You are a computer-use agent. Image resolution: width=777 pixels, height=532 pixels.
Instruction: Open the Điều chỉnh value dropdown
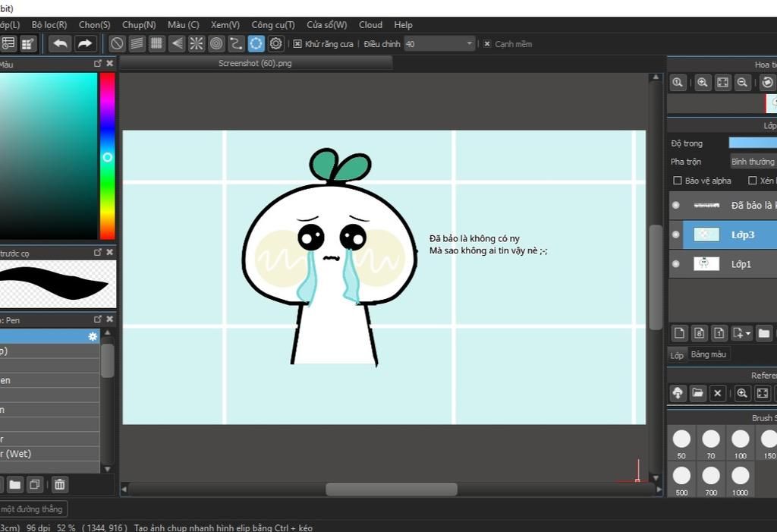click(x=469, y=44)
